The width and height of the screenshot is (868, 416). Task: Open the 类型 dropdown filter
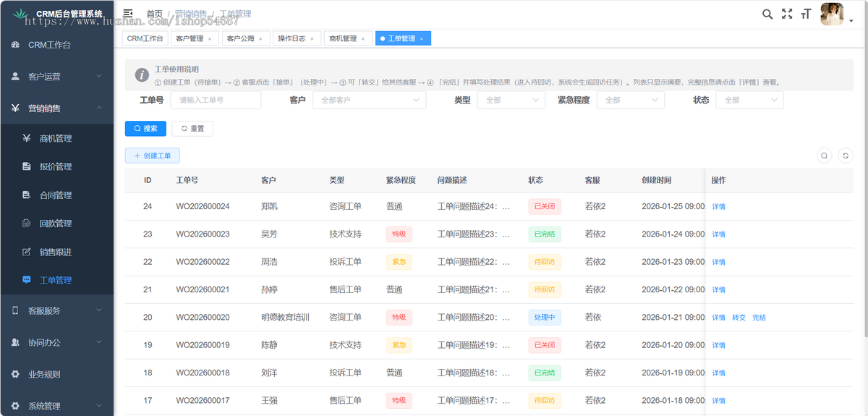point(511,100)
